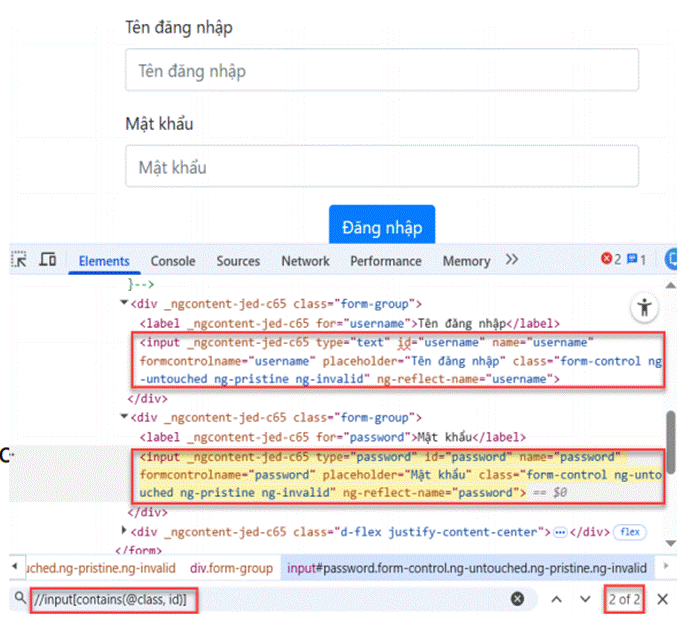Click the Elements panel vertical scrollbar
The width and height of the screenshot is (692, 630).
(671, 440)
